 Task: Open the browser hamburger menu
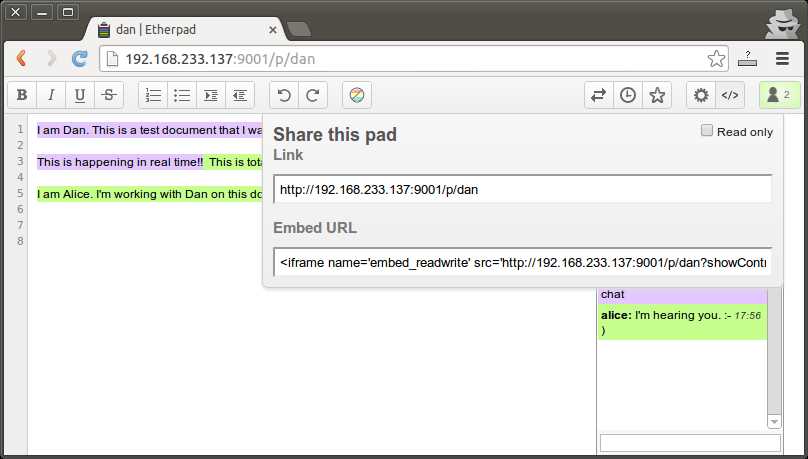[782, 58]
